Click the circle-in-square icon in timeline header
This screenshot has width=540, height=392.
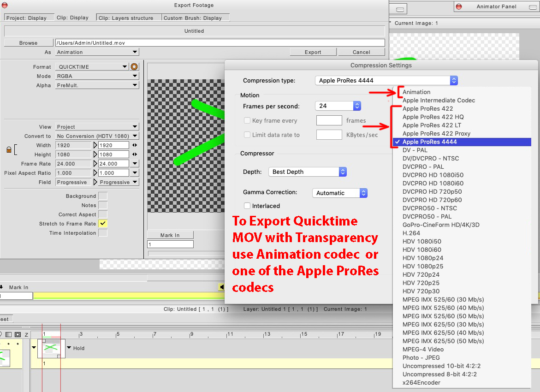pos(18,334)
